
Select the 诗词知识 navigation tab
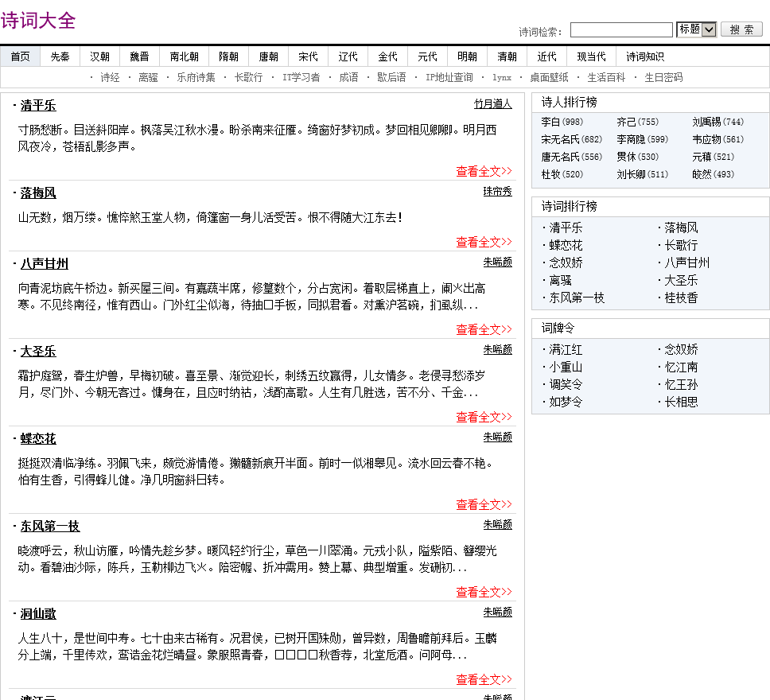pos(645,56)
